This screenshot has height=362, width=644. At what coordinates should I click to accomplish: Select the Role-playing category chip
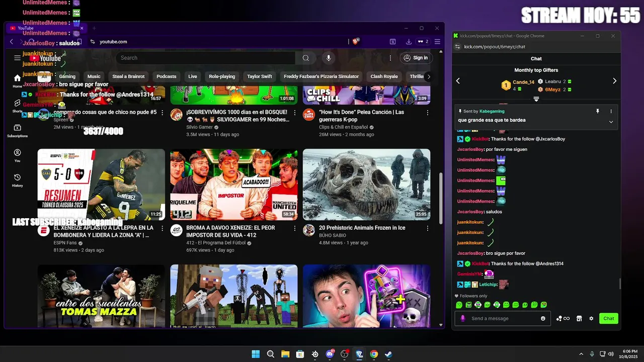point(222,76)
